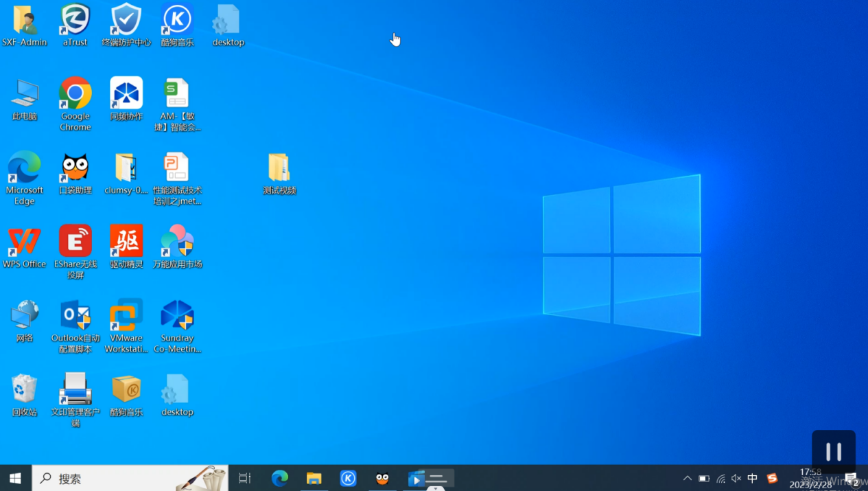Select the 同频协作 desktop icon
868x491 pixels.
pyautogui.click(x=126, y=94)
